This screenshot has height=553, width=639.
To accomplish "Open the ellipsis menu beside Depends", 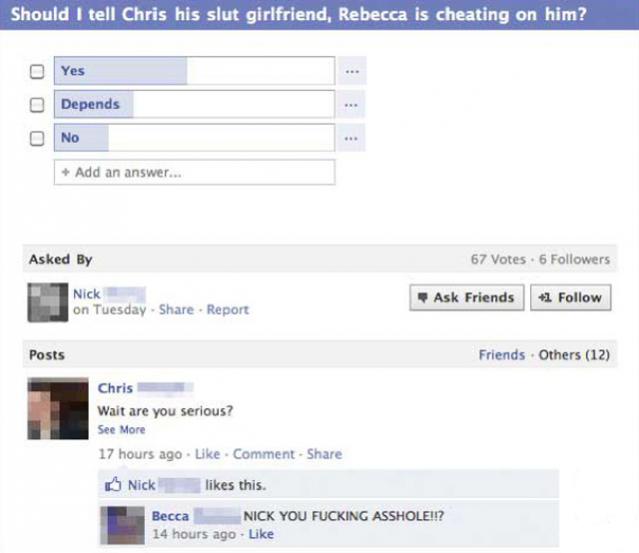I will coord(352,104).
